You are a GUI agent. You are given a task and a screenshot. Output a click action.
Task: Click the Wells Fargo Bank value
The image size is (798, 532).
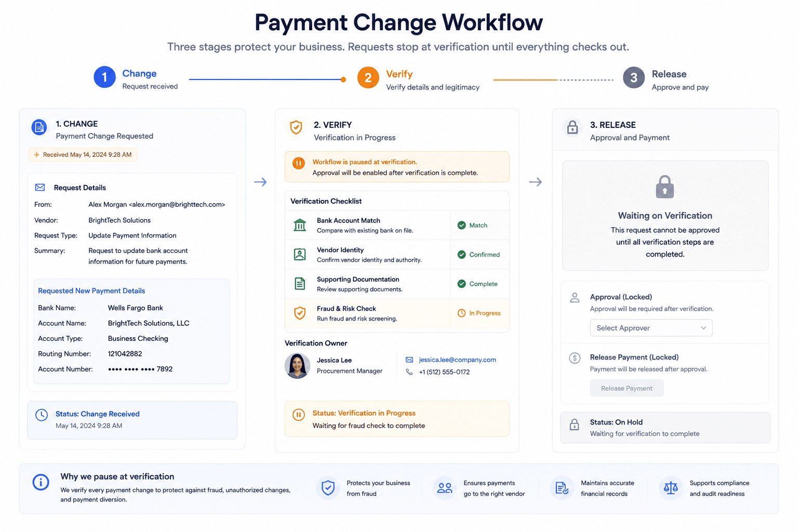click(x=136, y=308)
